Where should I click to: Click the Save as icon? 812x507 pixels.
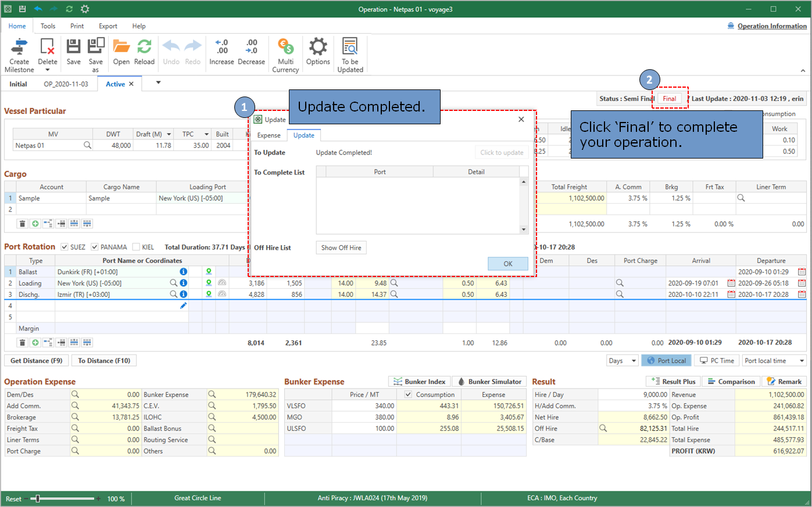(x=95, y=48)
